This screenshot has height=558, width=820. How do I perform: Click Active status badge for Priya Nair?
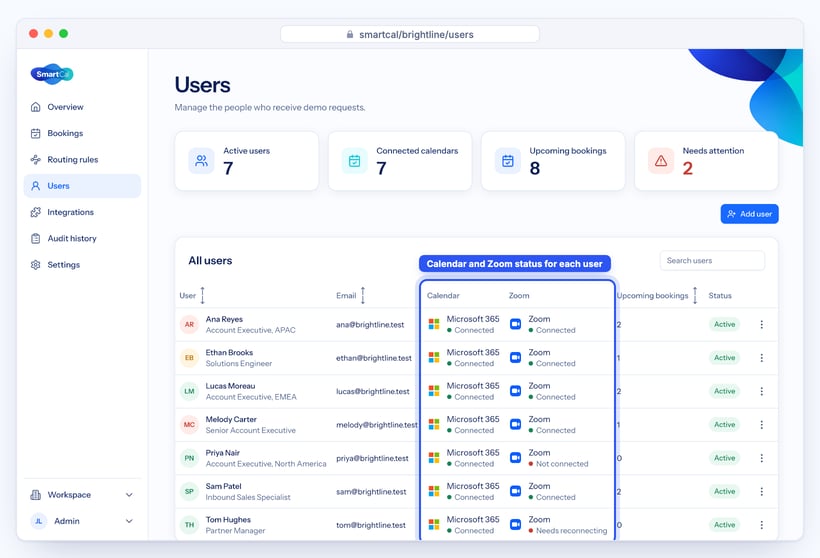pos(724,458)
